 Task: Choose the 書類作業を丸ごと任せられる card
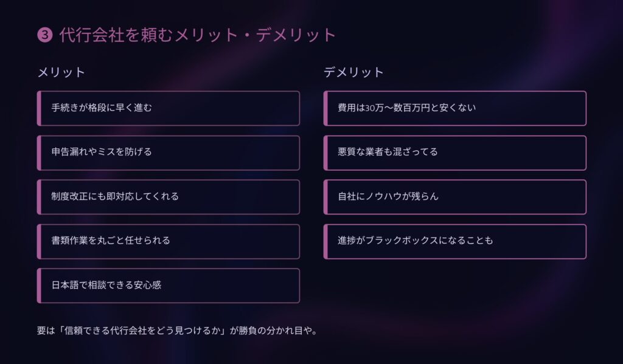point(169,241)
